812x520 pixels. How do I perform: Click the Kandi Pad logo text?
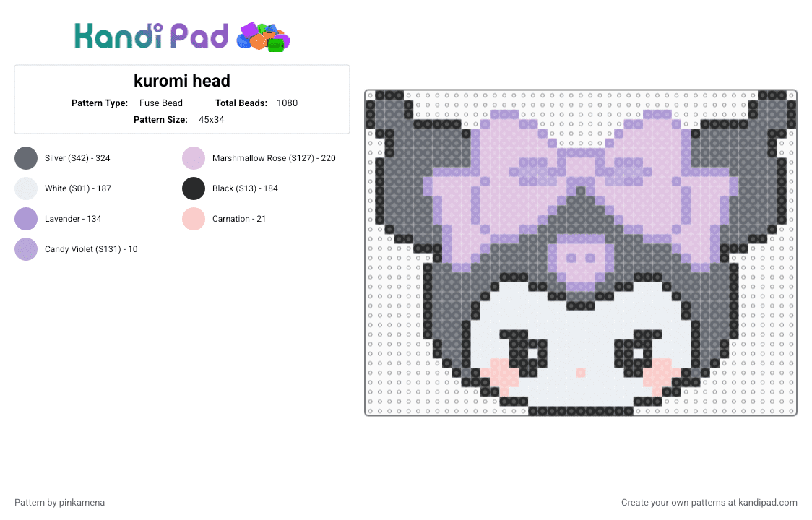[151, 36]
